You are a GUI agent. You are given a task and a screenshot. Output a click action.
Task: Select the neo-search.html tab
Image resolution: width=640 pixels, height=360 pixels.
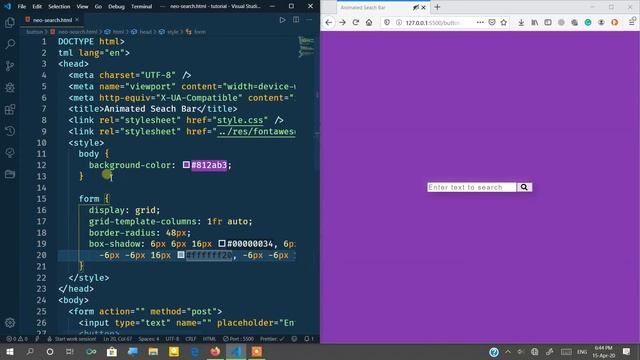pyautogui.click(x=52, y=20)
